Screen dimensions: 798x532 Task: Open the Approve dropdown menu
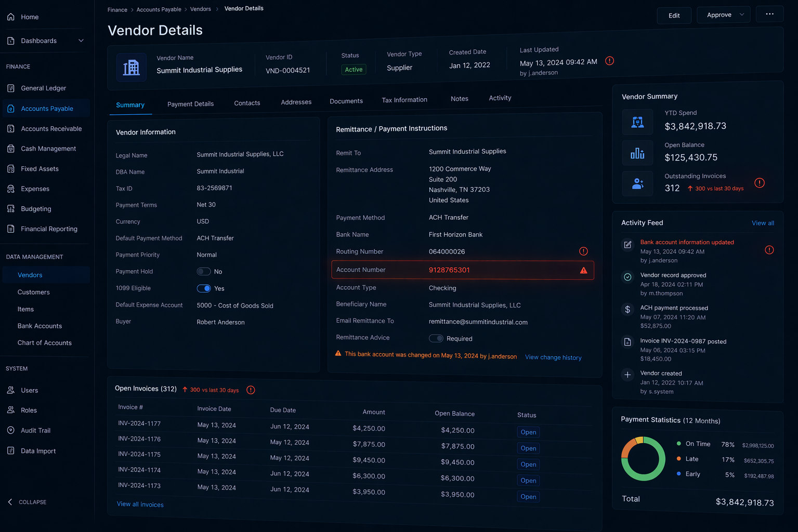point(742,15)
